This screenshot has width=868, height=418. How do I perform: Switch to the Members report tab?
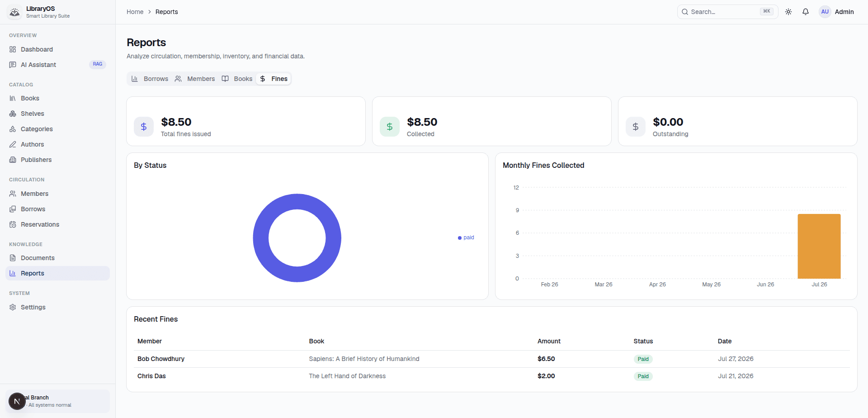point(195,79)
